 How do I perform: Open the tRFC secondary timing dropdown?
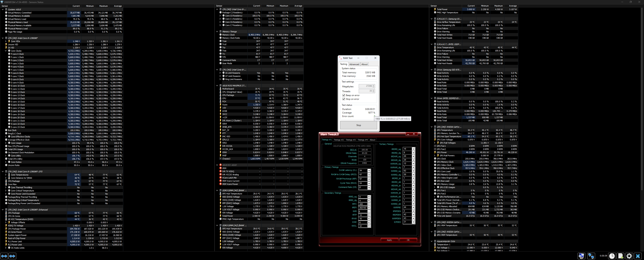[369, 204]
